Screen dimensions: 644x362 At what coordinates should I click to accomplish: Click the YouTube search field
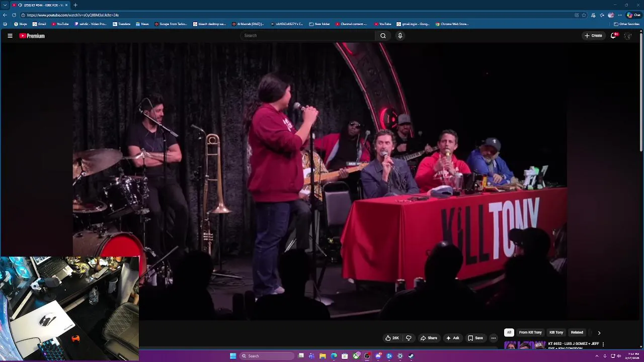coord(308,36)
